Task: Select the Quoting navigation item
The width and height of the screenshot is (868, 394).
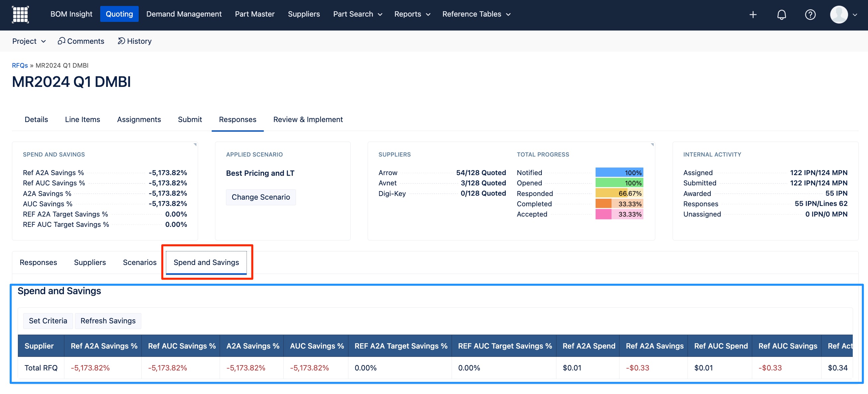Action: point(119,14)
